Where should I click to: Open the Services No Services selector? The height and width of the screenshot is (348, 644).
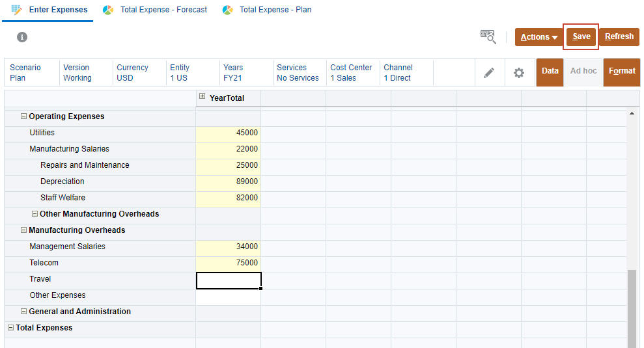pyautogui.click(x=300, y=73)
